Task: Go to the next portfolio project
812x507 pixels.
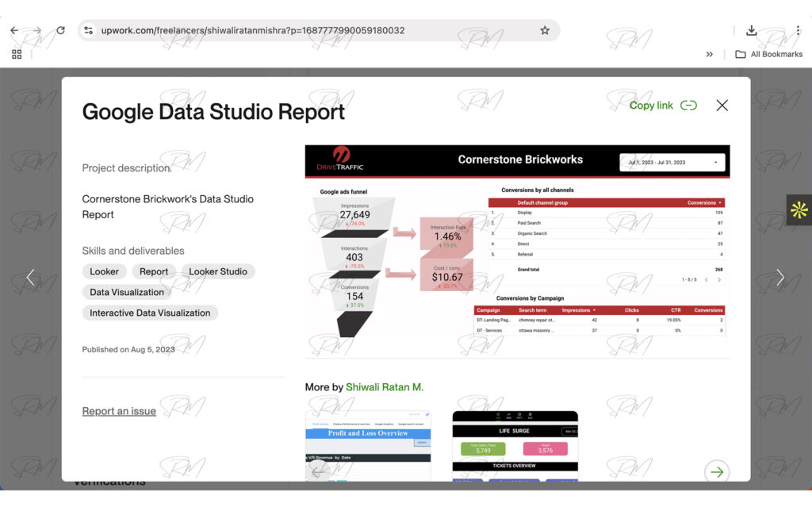Action: tap(780, 278)
